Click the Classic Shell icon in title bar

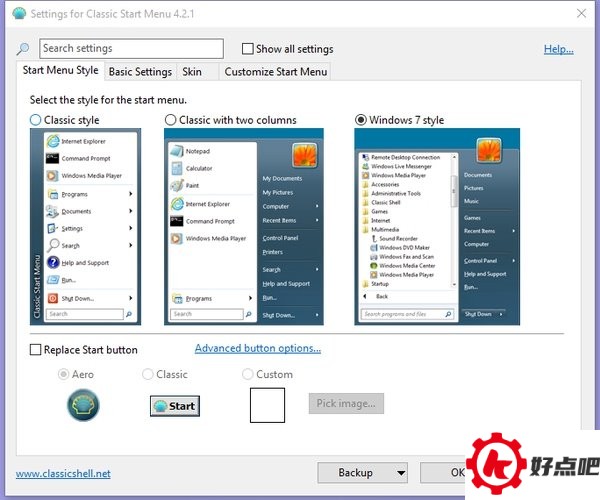tap(17, 15)
